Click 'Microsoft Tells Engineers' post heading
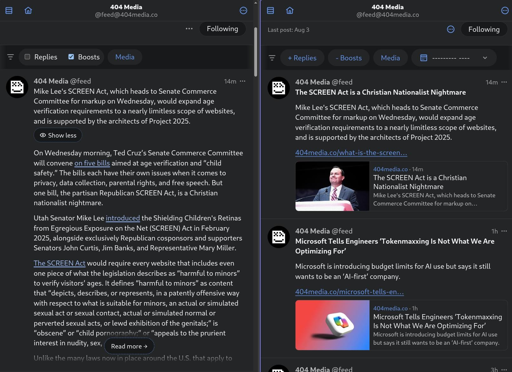Screen dimensions: 512x372 (395, 246)
